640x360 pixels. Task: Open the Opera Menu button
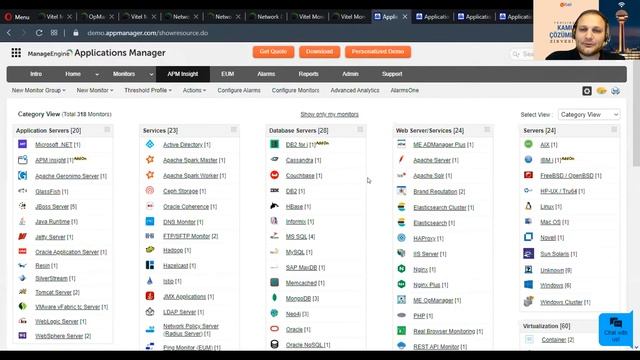point(17,17)
